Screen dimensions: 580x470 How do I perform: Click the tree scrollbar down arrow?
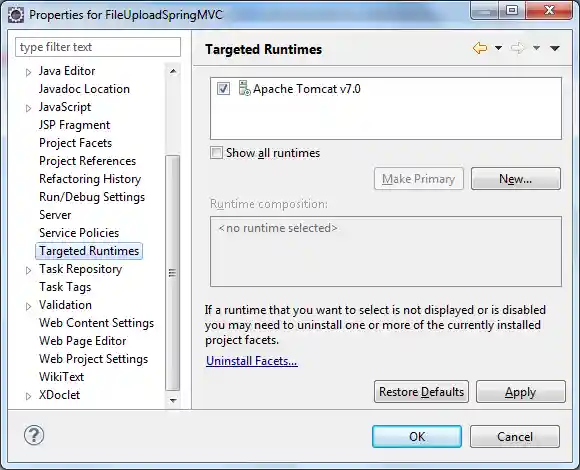(x=173, y=401)
